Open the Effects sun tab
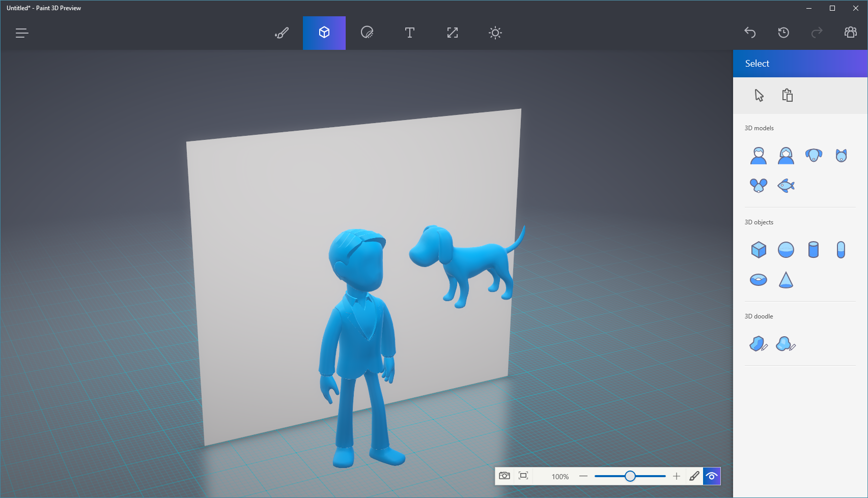868x498 pixels. click(495, 33)
